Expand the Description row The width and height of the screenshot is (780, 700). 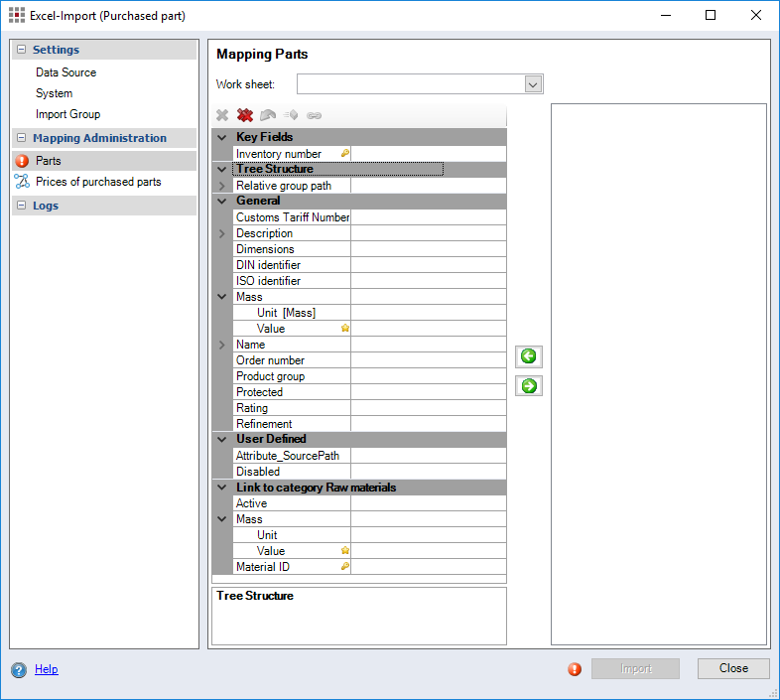[222, 233]
